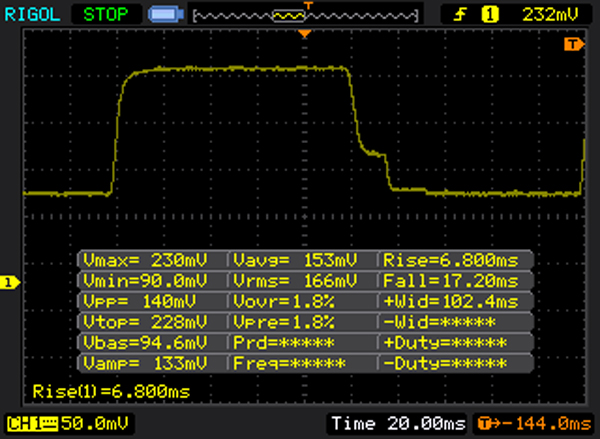Image resolution: width=600 pixels, height=439 pixels.
Task: Click the orange T trigger level marker on the grid's right edge
Action: tap(574, 44)
